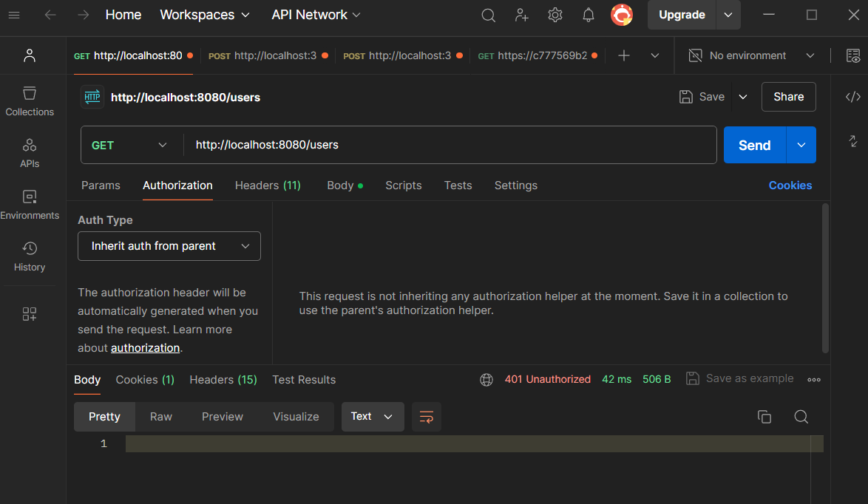Open the Cookies link
The height and width of the screenshot is (504, 868).
point(790,185)
